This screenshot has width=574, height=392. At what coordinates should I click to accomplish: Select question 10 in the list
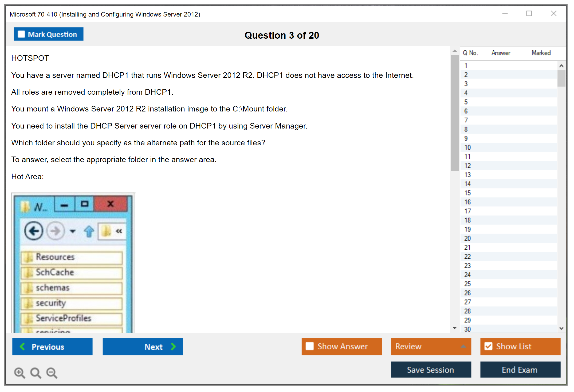[x=467, y=147]
